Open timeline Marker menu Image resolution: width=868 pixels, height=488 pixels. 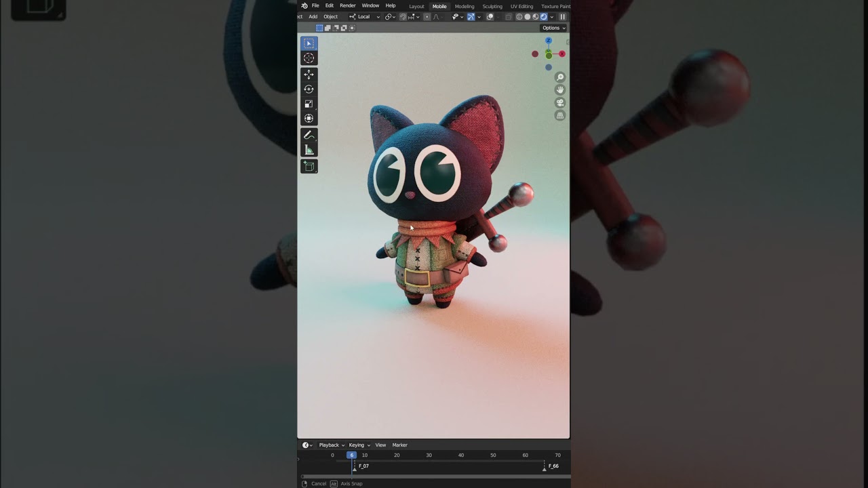(400, 445)
